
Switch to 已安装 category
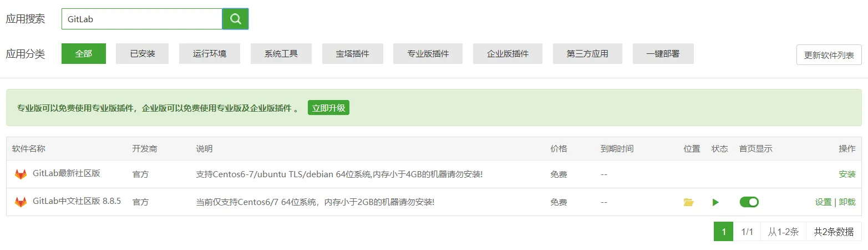tap(142, 54)
